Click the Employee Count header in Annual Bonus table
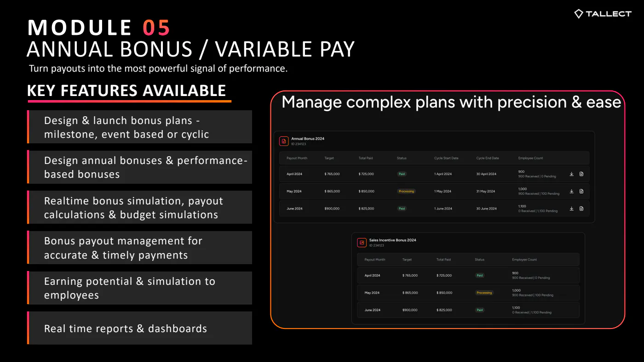 tap(530, 158)
